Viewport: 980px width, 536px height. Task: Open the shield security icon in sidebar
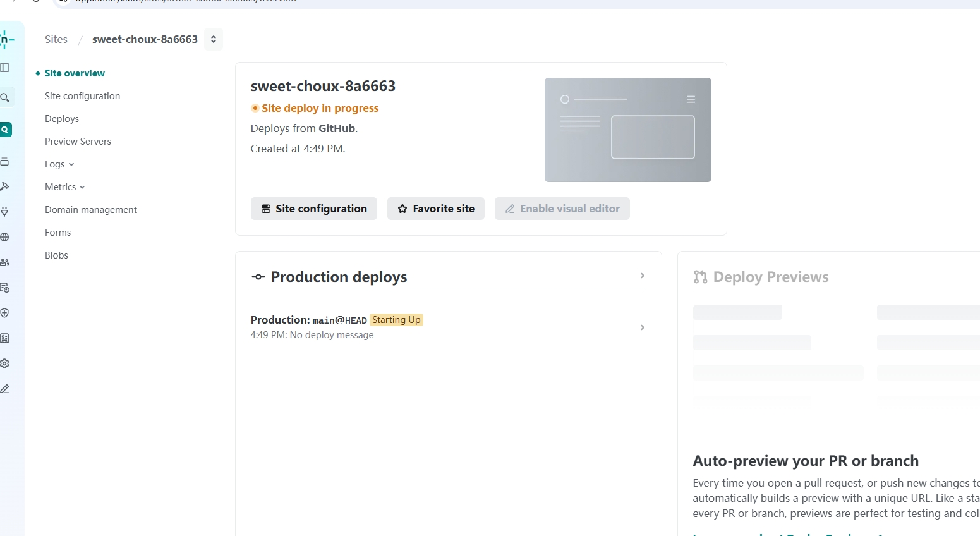5,313
